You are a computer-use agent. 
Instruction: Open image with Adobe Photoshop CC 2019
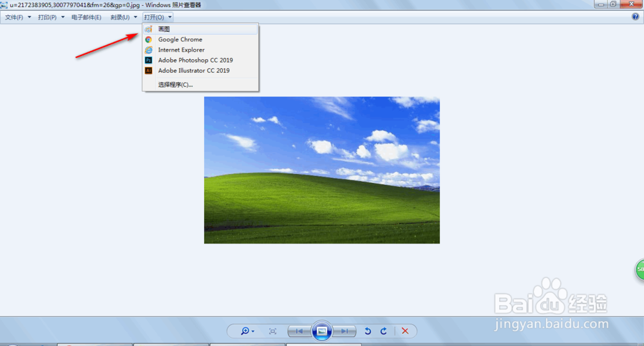200,60
